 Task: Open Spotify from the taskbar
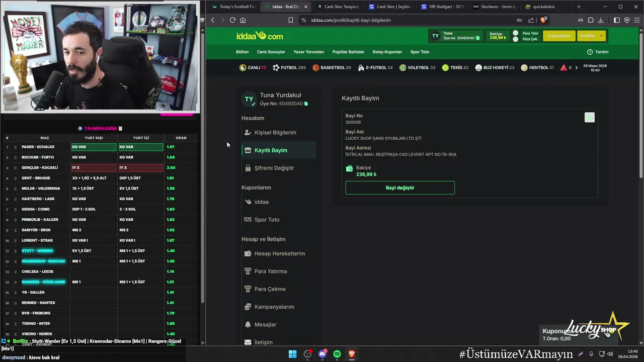tap(337, 354)
